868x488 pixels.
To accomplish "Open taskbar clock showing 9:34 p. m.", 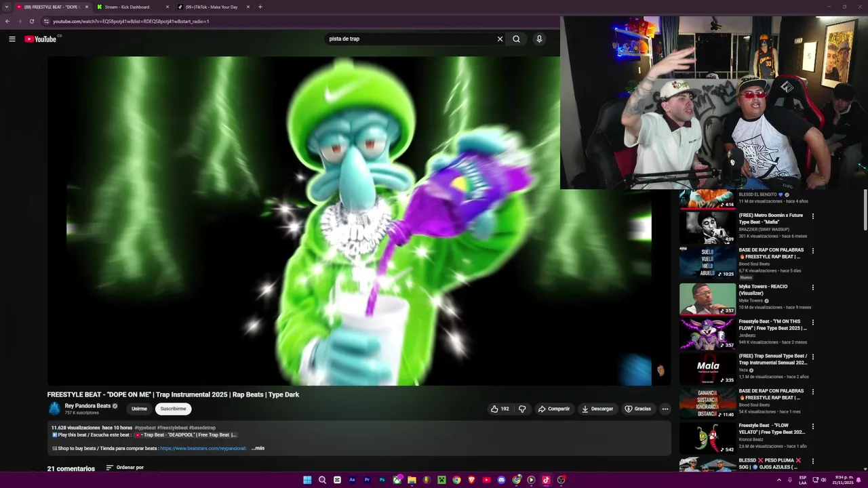I will tap(844, 480).
